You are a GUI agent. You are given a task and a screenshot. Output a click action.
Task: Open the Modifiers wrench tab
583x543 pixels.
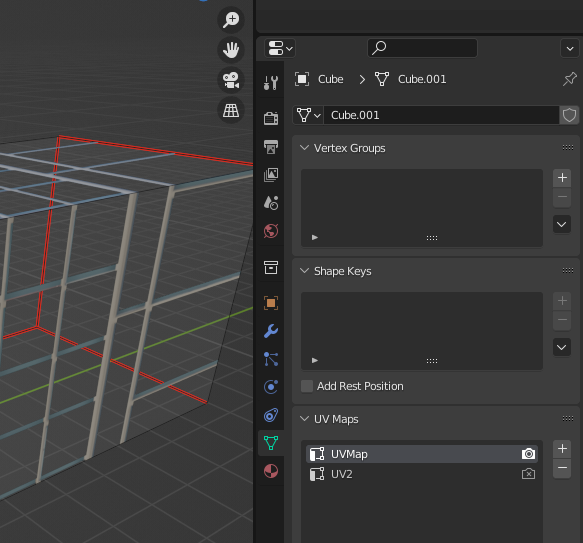[271, 331]
